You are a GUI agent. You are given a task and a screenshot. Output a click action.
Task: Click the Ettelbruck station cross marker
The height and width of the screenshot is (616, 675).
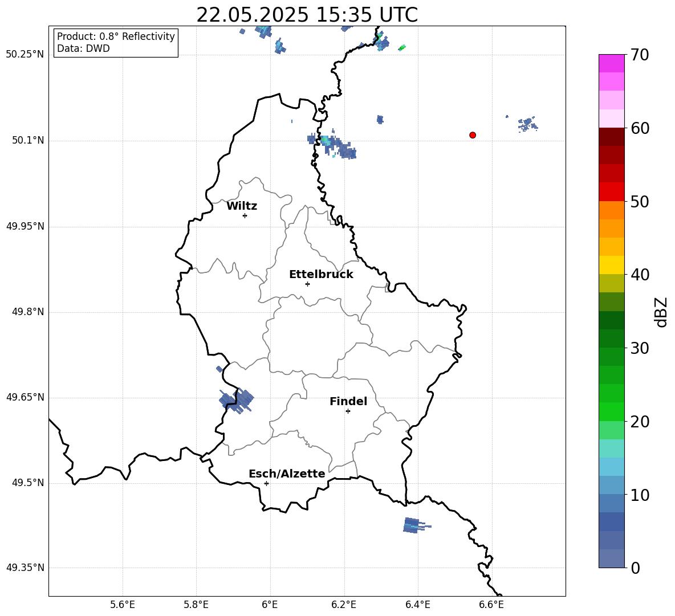click(x=307, y=284)
